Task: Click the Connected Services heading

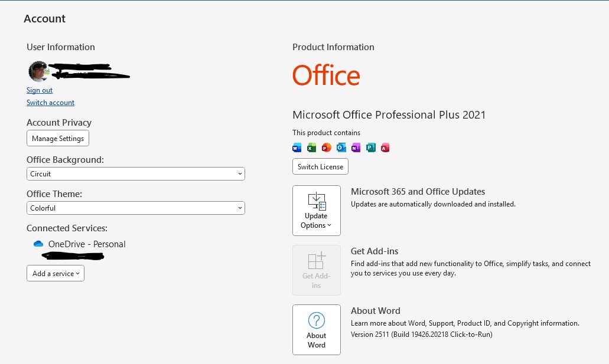Action: (x=67, y=228)
